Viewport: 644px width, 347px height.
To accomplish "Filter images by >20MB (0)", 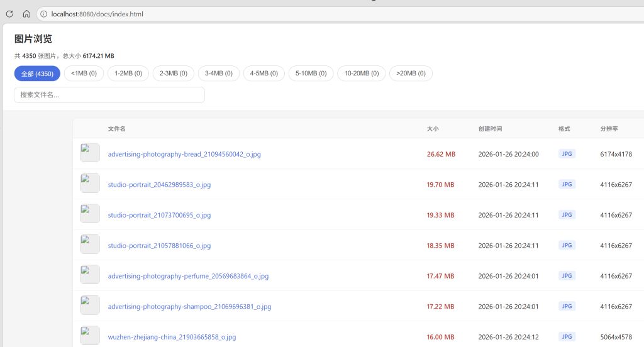I will tap(411, 74).
